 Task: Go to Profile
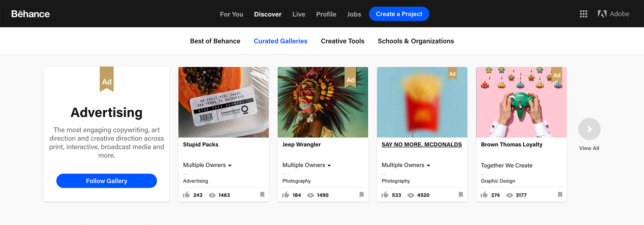326,14
